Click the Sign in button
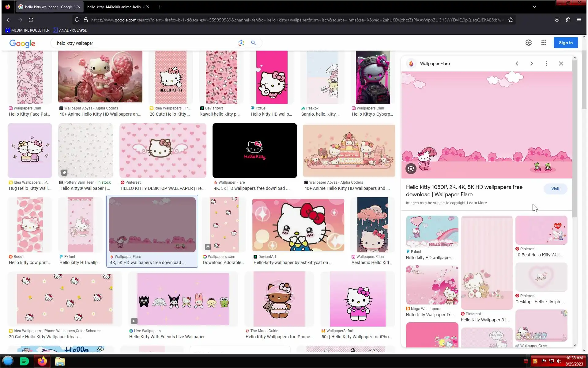 tap(565, 43)
